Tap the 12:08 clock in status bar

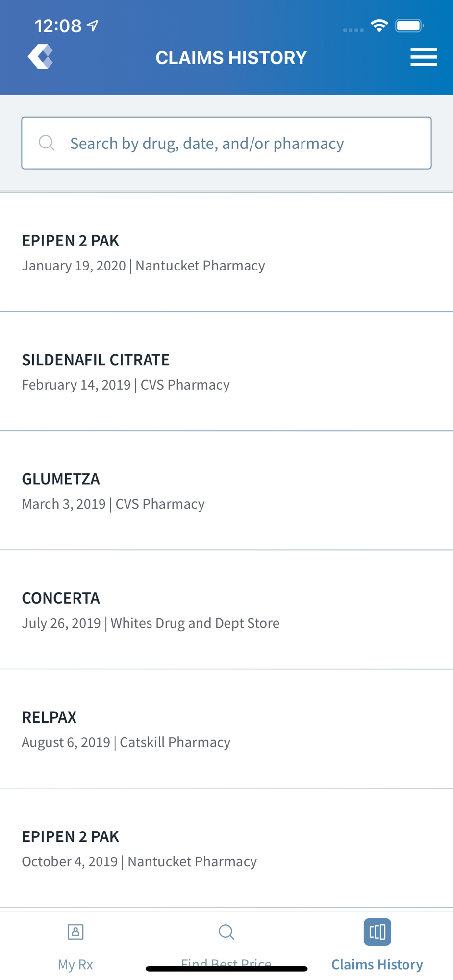[58, 25]
